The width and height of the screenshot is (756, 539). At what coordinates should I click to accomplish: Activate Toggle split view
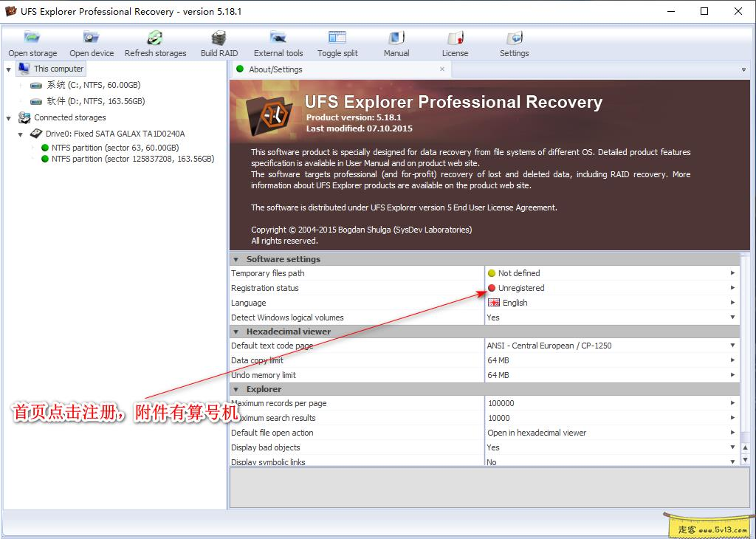pos(337,41)
